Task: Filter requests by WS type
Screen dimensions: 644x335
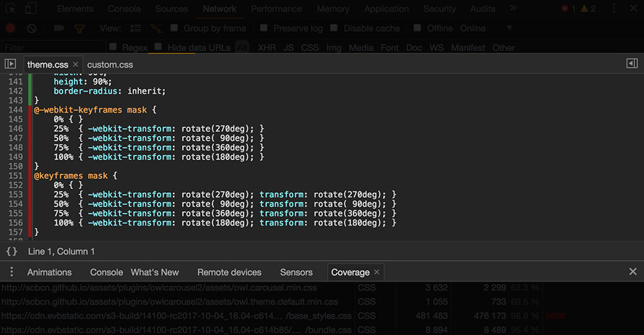Action: point(437,48)
